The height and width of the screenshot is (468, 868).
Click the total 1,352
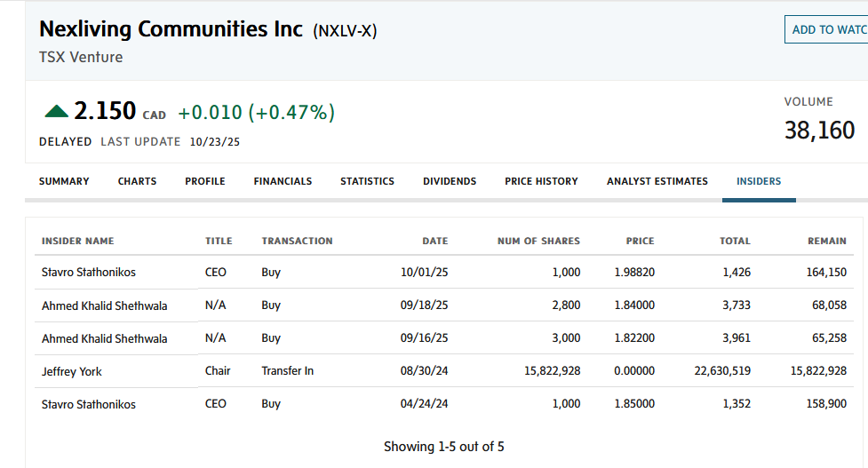point(737,404)
